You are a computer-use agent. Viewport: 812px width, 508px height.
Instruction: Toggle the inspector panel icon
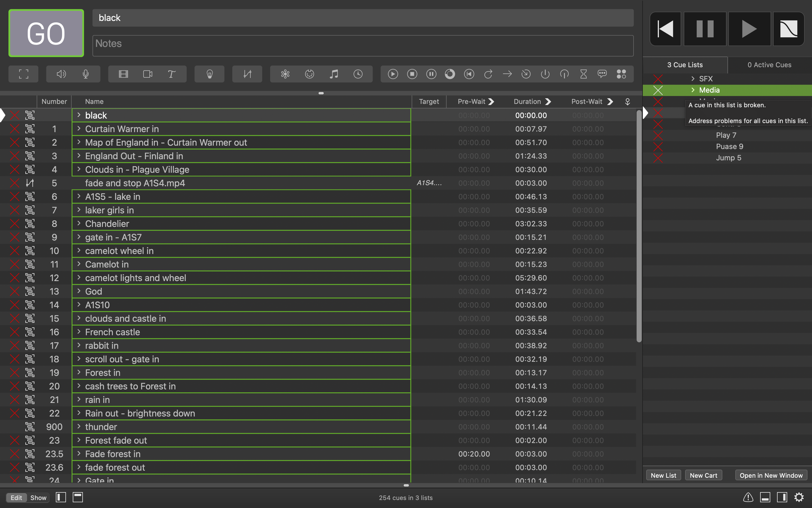pyautogui.click(x=765, y=497)
